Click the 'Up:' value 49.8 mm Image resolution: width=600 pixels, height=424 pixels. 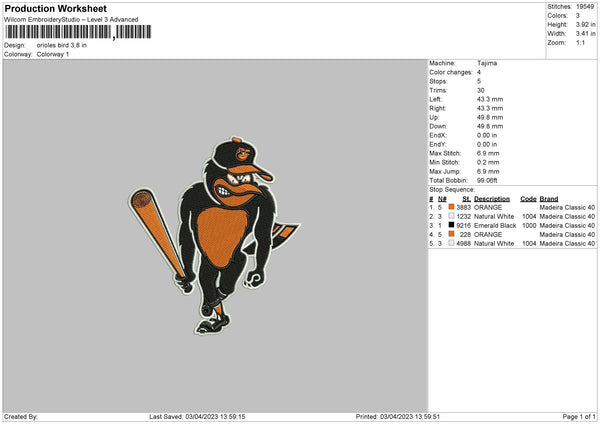pos(490,117)
